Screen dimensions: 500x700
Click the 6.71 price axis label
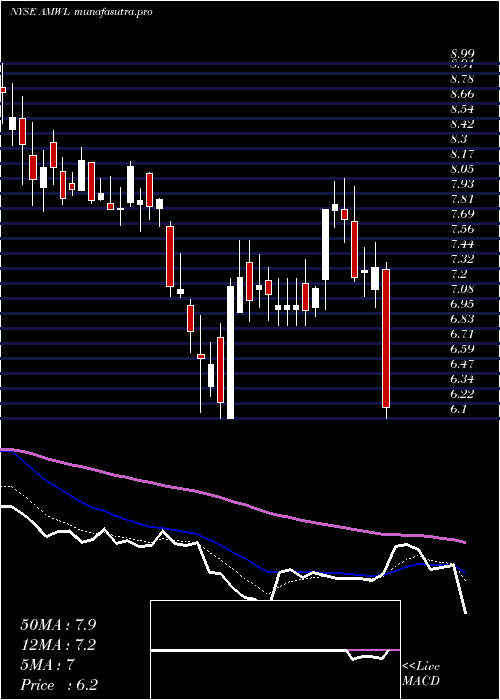pyautogui.click(x=462, y=334)
